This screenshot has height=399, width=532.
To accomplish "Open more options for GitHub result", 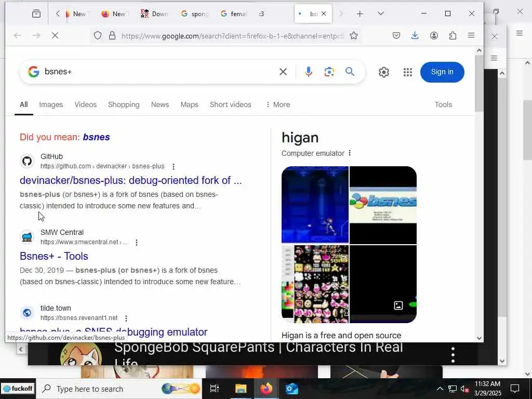I will click(174, 167).
